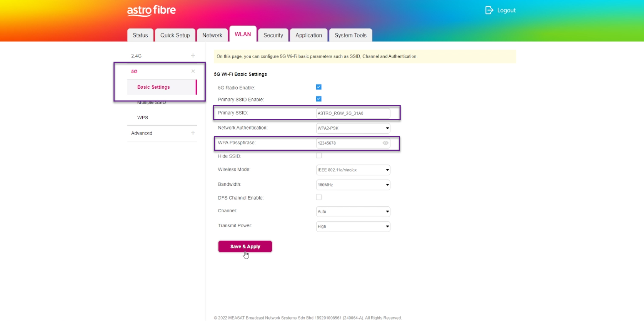Enable the DFS Channel checkbox

[319, 197]
